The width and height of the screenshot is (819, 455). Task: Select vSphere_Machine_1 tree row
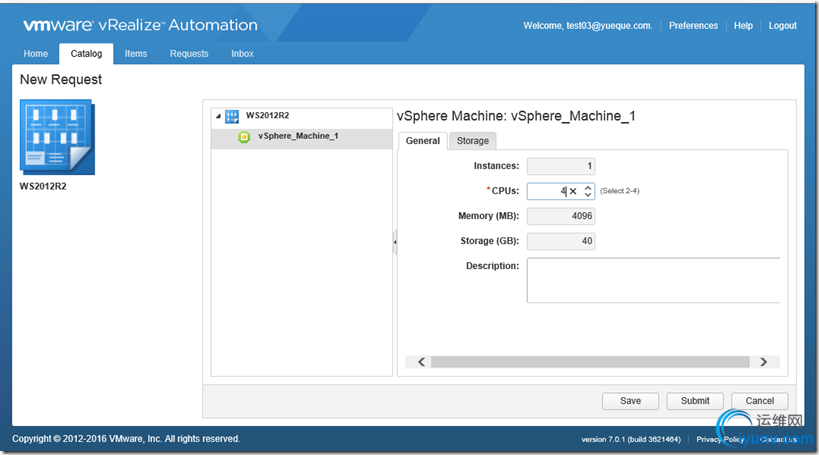click(301, 138)
